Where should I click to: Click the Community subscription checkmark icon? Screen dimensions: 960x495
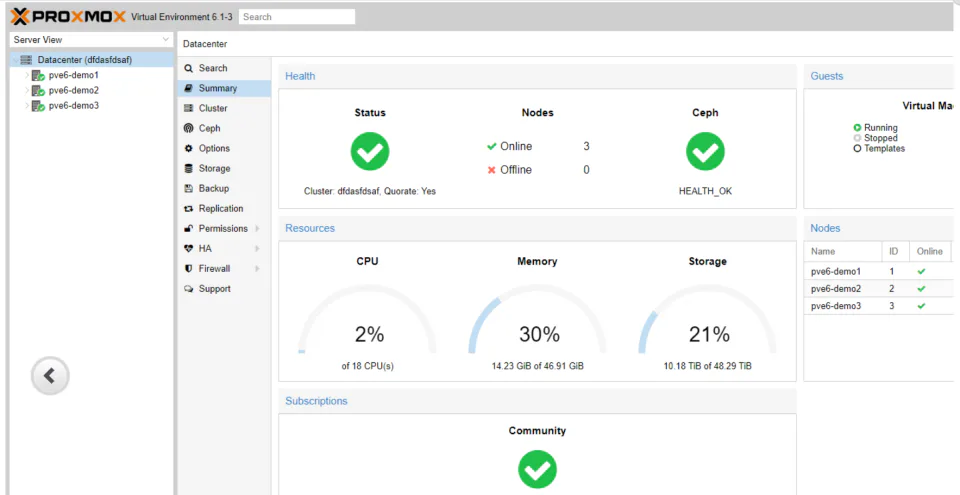point(538,469)
